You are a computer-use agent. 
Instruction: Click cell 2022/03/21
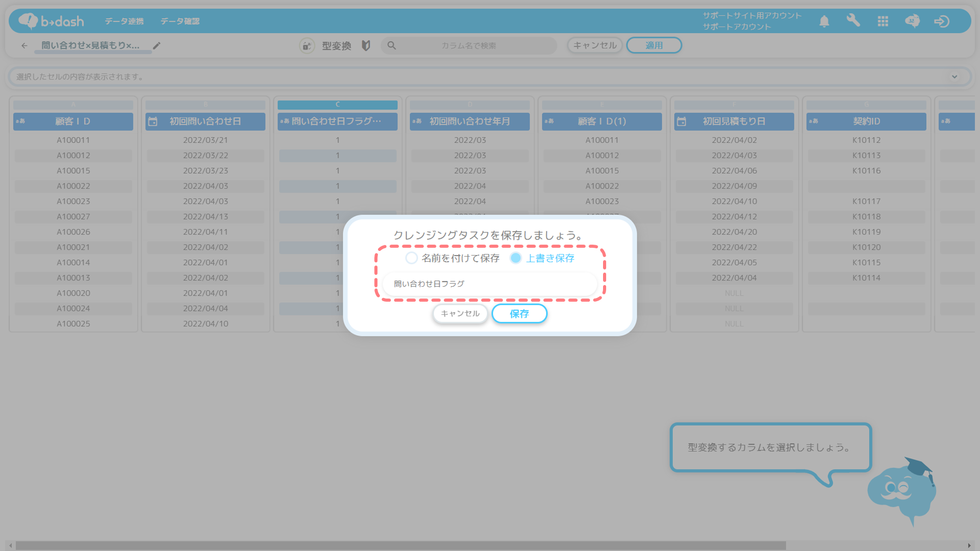(x=205, y=140)
